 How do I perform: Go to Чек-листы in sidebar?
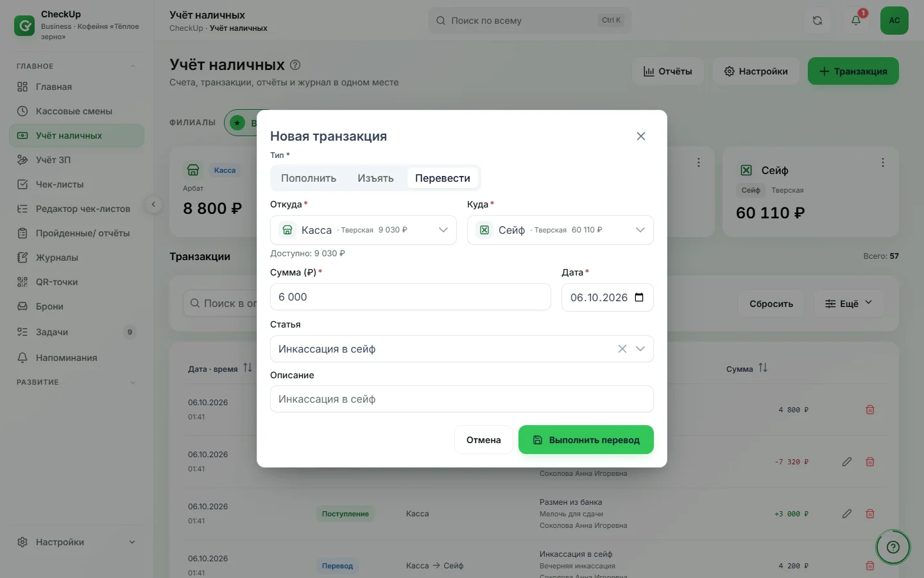point(77,184)
